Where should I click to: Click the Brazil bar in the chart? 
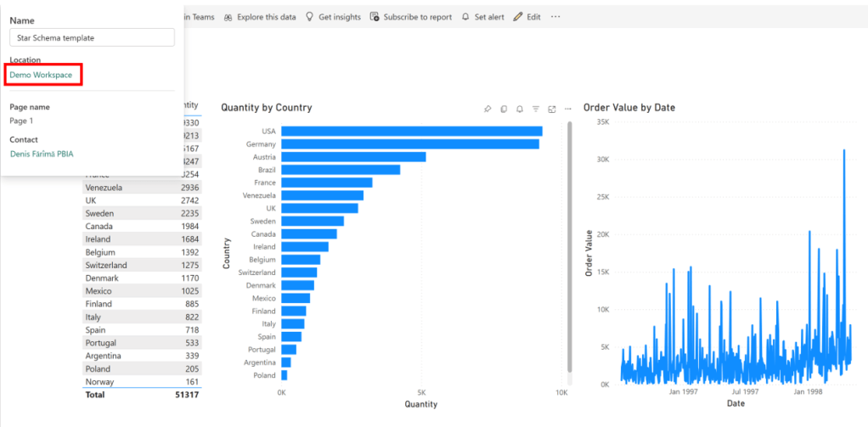point(340,170)
